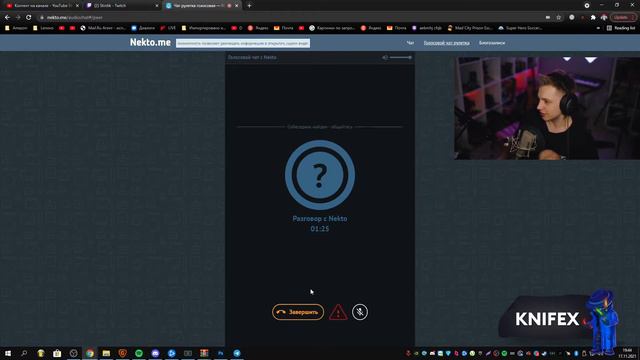Viewport: 640px width, 360px height.
Task: Bookmark this page with the star icon
Action: [x=559, y=18]
